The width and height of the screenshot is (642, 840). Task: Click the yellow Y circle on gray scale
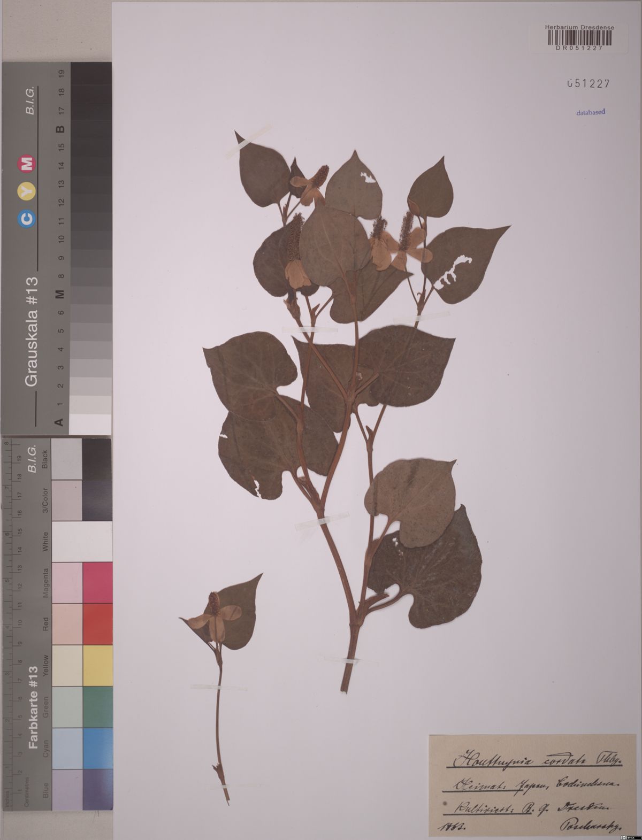click(27, 191)
